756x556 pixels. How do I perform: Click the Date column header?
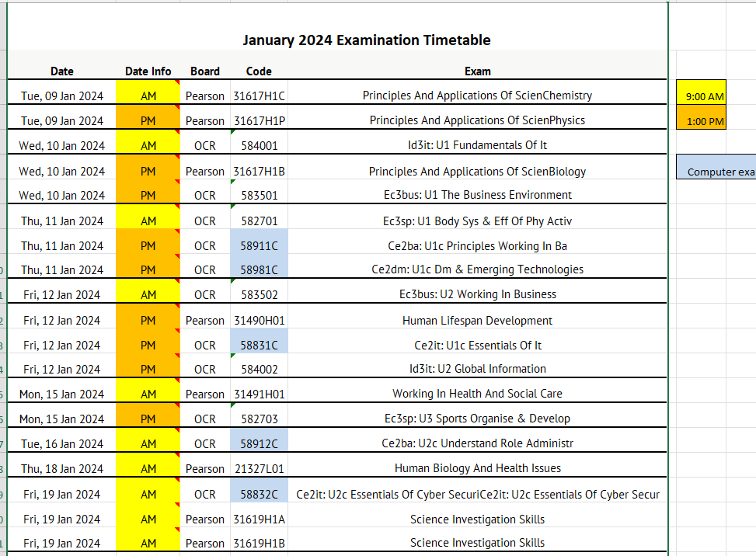coord(61,71)
